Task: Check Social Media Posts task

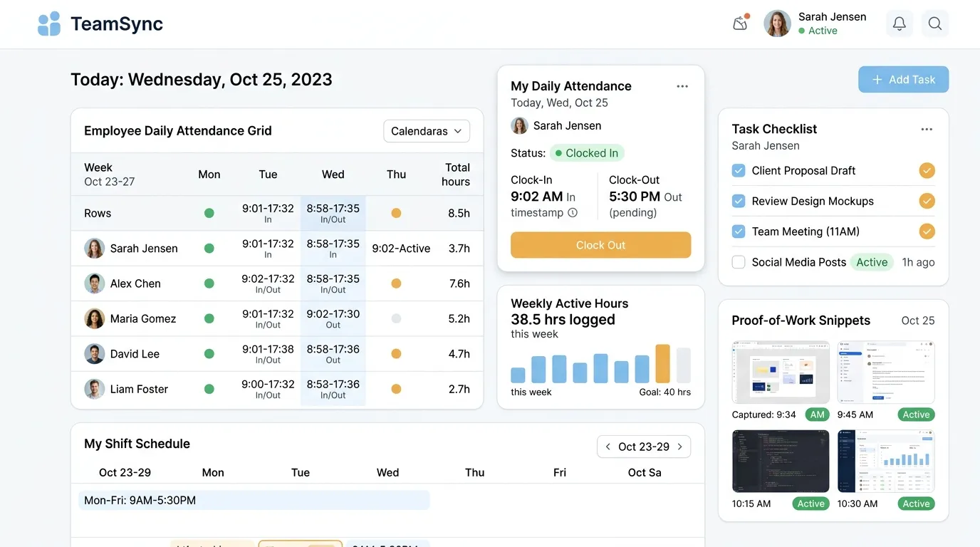Action: click(x=739, y=262)
